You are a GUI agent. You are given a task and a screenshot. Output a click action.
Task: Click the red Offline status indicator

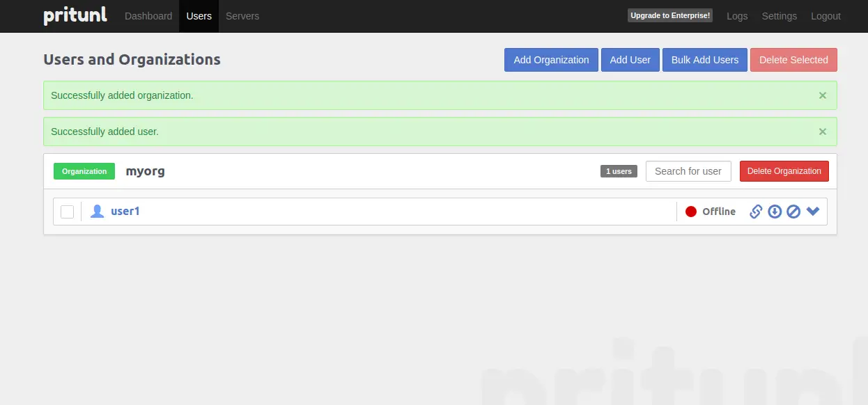[x=691, y=212]
